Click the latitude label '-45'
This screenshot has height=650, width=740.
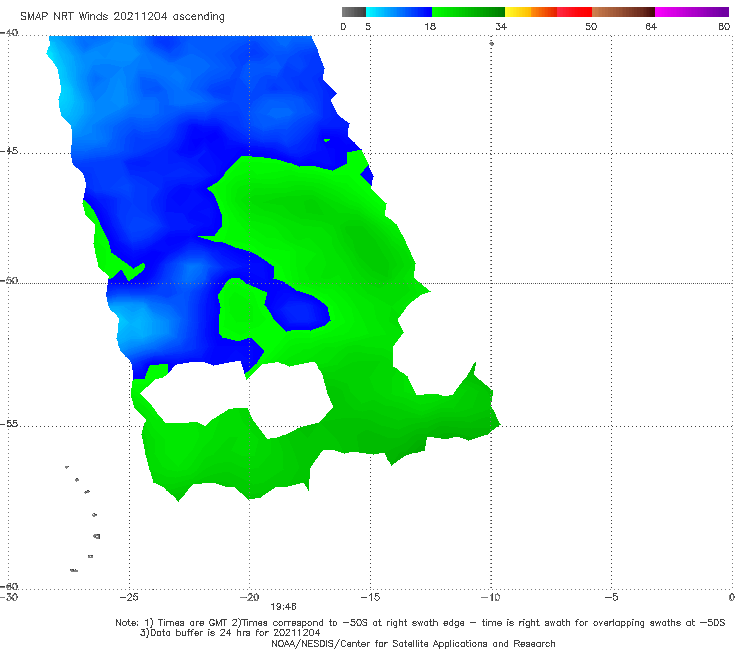pyautogui.click(x=9, y=151)
